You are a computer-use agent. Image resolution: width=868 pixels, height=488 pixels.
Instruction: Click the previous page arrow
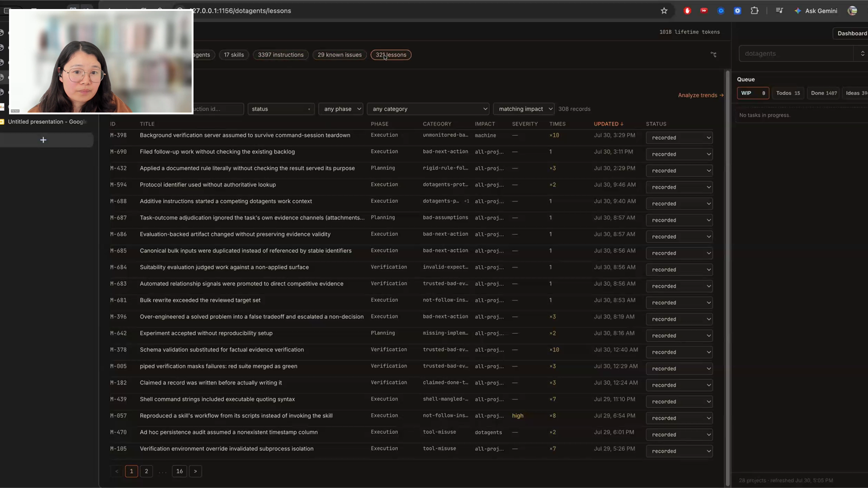pos(117,471)
